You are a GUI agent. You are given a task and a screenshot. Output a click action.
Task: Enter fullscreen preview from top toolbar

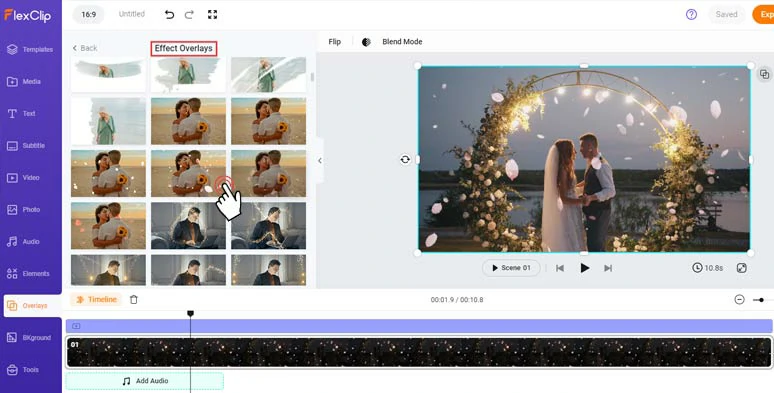tap(212, 15)
